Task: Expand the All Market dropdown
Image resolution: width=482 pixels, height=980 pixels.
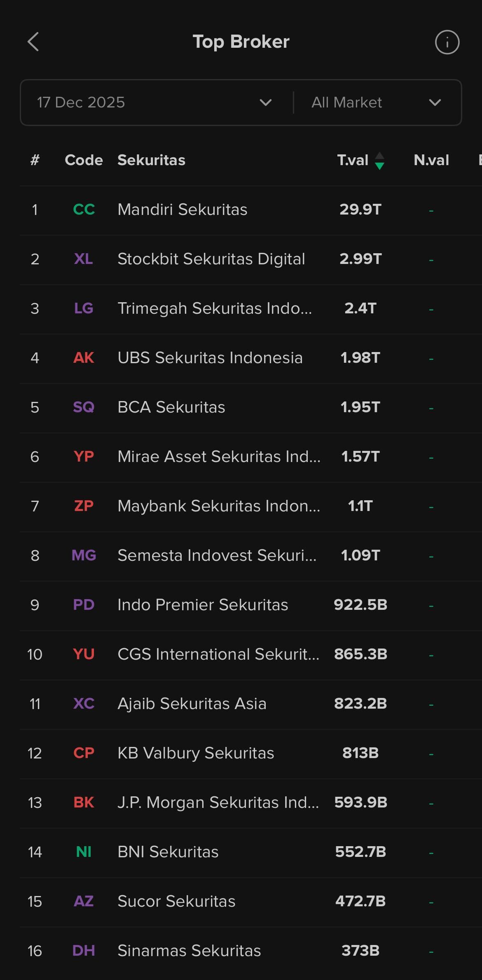Action: point(376,103)
